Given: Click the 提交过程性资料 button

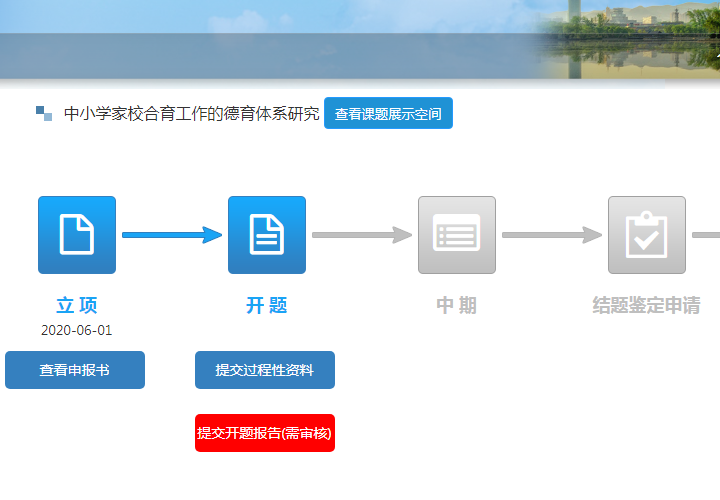Looking at the screenshot, I should click(265, 370).
